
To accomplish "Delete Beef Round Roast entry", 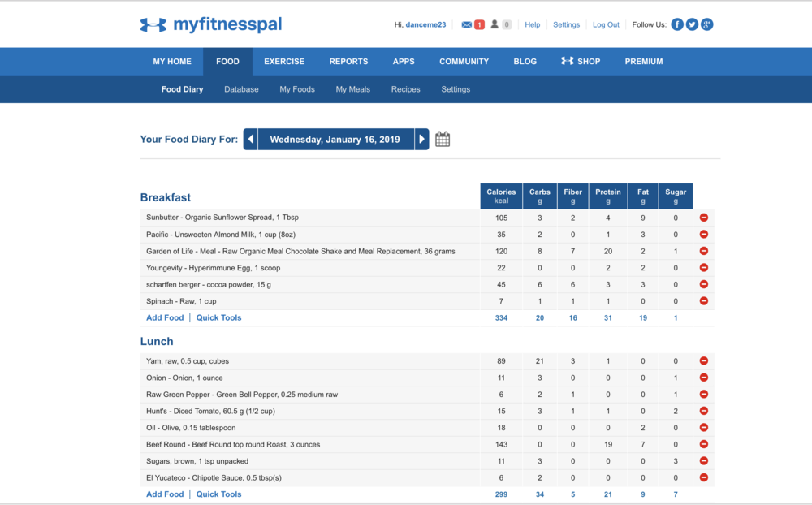I will tap(704, 444).
